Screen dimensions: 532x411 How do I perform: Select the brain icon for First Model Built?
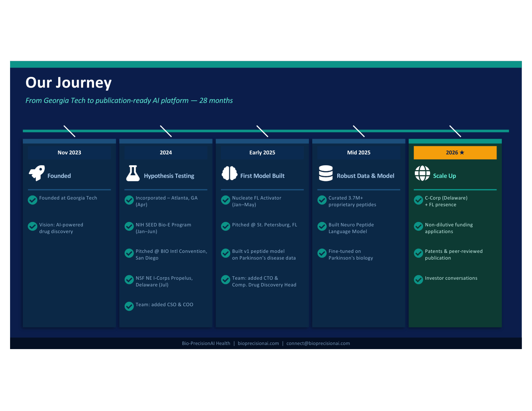[229, 173]
